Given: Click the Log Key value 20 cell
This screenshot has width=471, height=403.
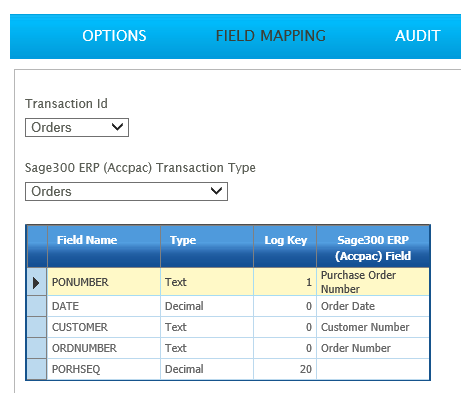Looking at the screenshot, I should 285,369.
